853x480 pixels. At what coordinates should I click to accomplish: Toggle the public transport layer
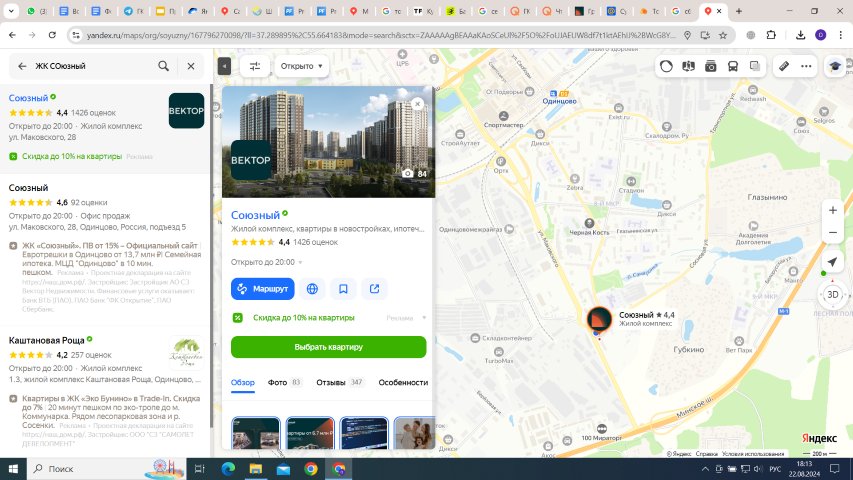[x=733, y=66]
